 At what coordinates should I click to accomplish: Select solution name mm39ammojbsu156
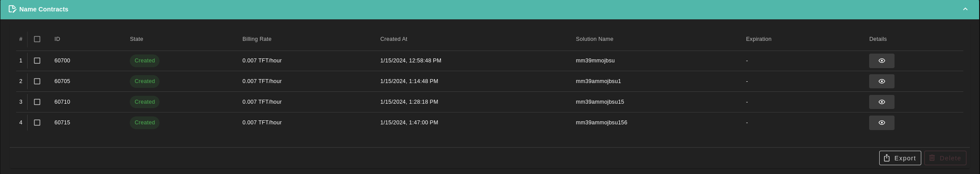601,123
